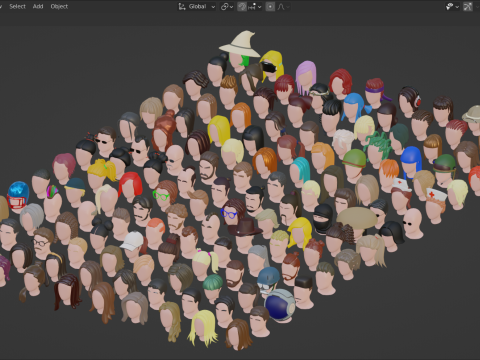This screenshot has height=360, width=480.
Task: Select the head with long purple hair
Action: click(x=305, y=77)
